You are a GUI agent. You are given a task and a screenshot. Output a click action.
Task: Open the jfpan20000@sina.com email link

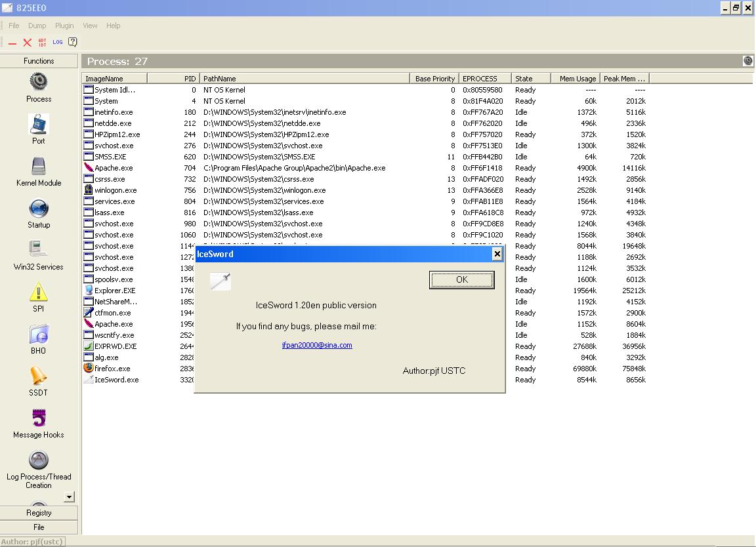pos(317,345)
